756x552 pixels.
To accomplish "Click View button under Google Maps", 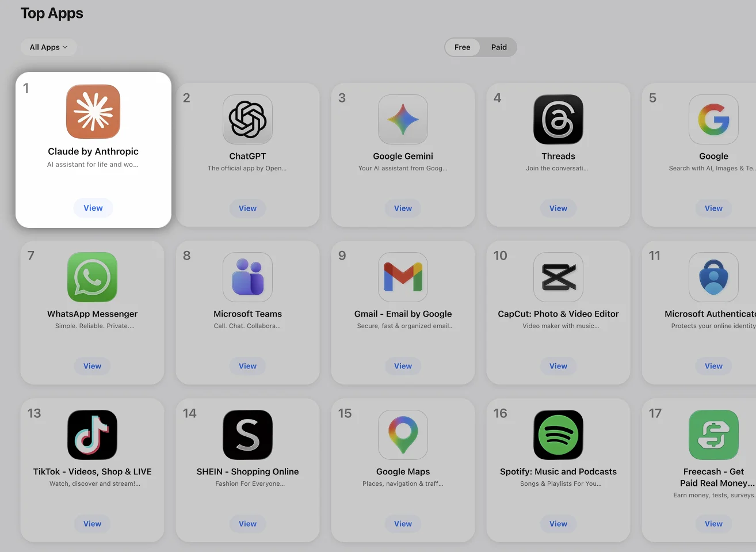I will [x=403, y=524].
